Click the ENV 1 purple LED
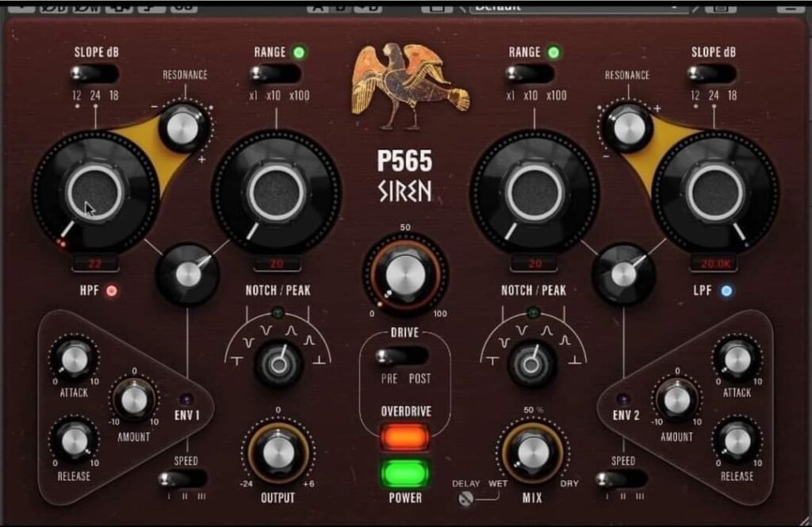The image size is (812, 527). [x=186, y=399]
